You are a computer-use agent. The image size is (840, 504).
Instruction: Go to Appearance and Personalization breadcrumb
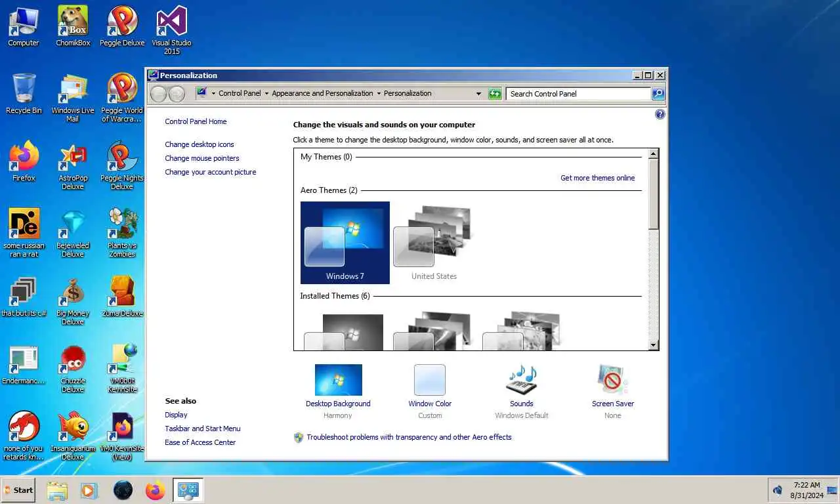coord(322,93)
